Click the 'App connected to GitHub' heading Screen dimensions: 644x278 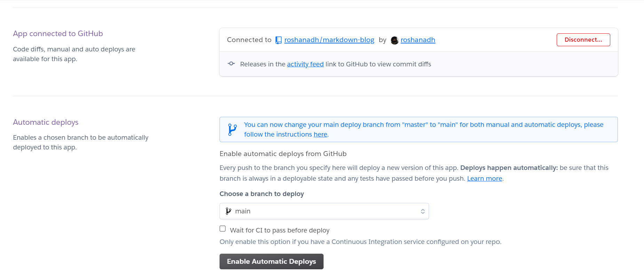(58, 34)
